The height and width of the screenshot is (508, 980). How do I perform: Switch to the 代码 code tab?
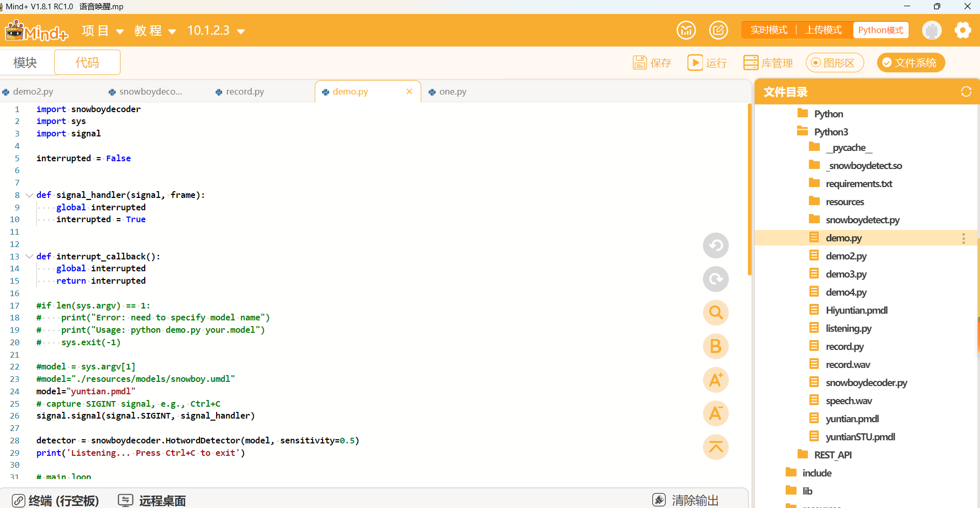pos(87,63)
